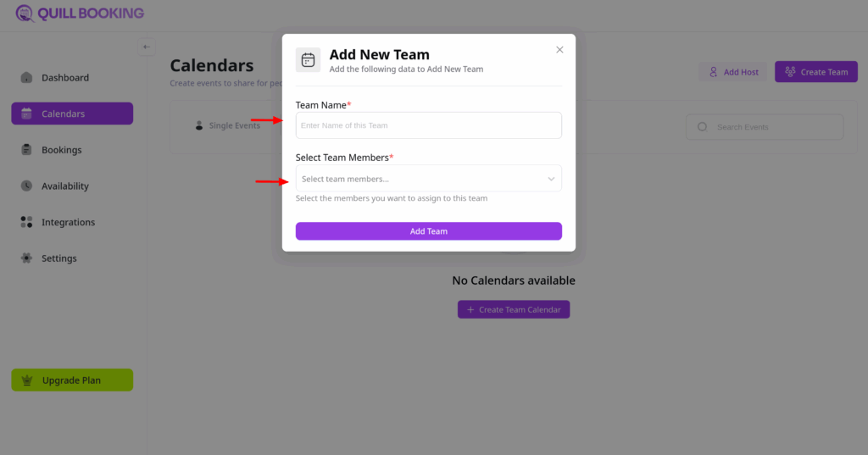Focus the Team Name input field
The height and width of the screenshot is (455, 868).
[428, 125]
